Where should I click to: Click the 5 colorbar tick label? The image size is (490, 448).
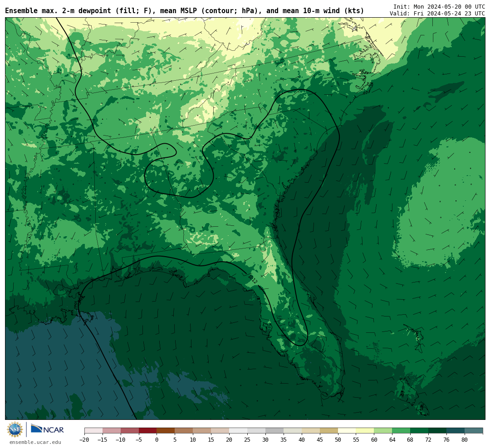point(175,440)
